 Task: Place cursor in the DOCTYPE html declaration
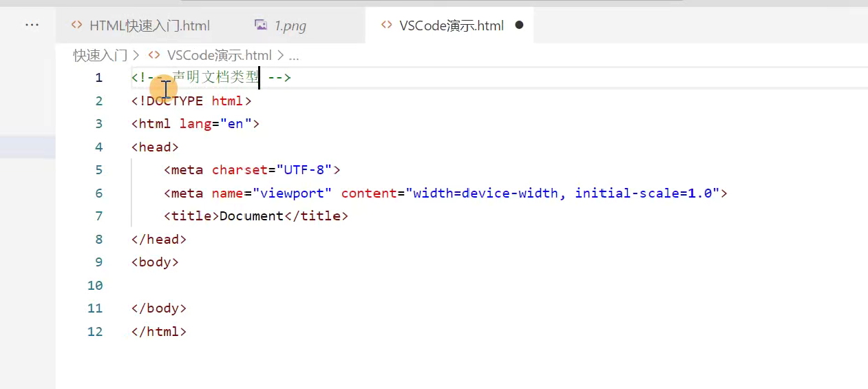[191, 101]
